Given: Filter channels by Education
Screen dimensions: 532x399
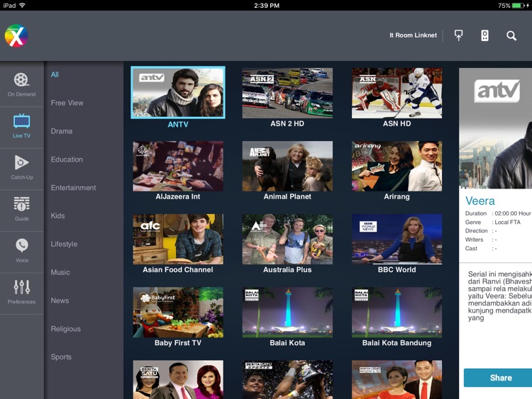Looking at the screenshot, I should (x=67, y=159).
